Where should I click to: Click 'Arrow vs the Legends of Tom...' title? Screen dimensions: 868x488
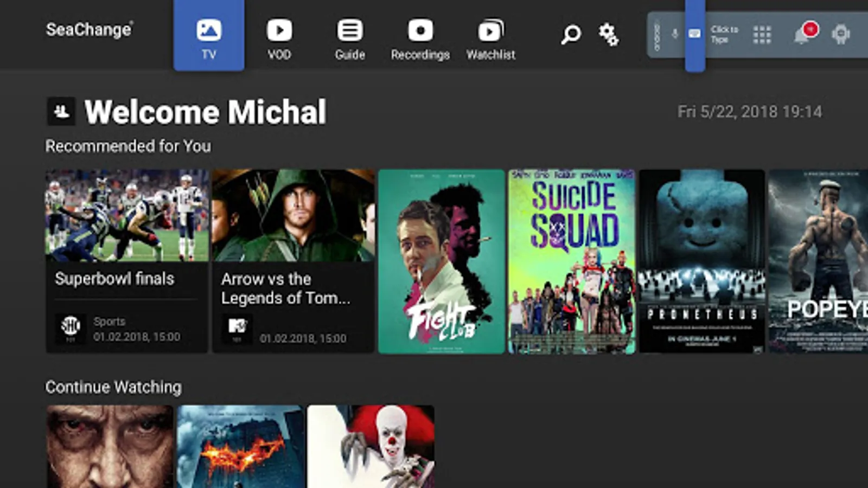coord(286,288)
